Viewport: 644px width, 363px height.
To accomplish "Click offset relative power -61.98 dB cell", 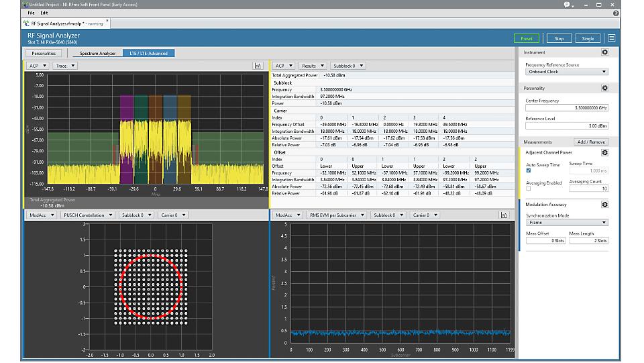I will 329,193.
